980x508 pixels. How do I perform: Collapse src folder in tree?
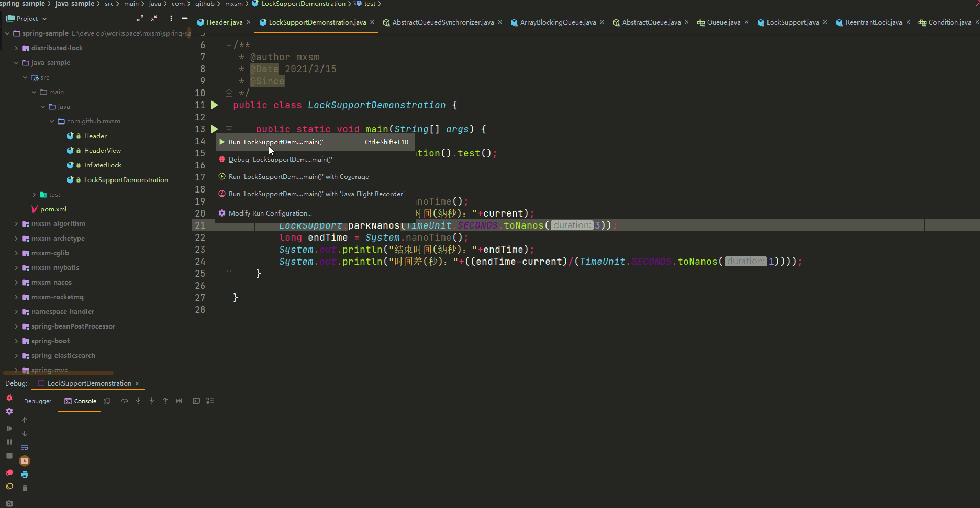tap(25, 77)
